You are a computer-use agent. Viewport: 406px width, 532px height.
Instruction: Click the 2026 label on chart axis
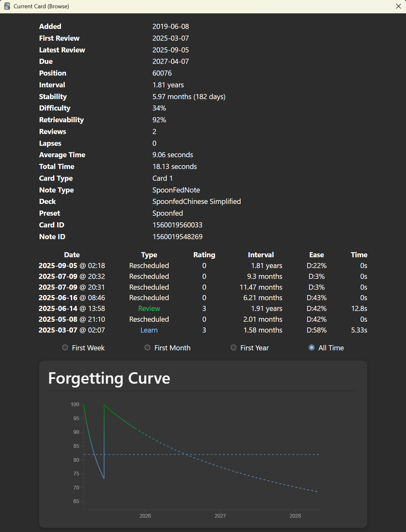click(145, 516)
